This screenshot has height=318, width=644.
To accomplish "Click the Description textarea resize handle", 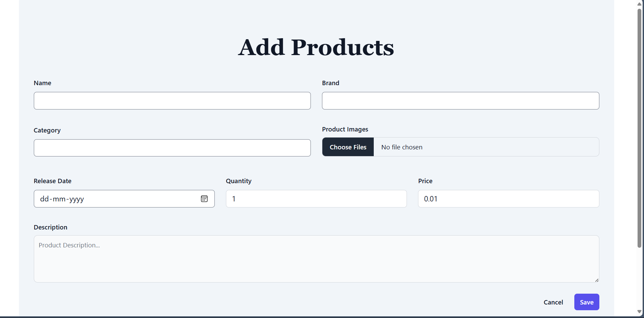I will 596,280.
